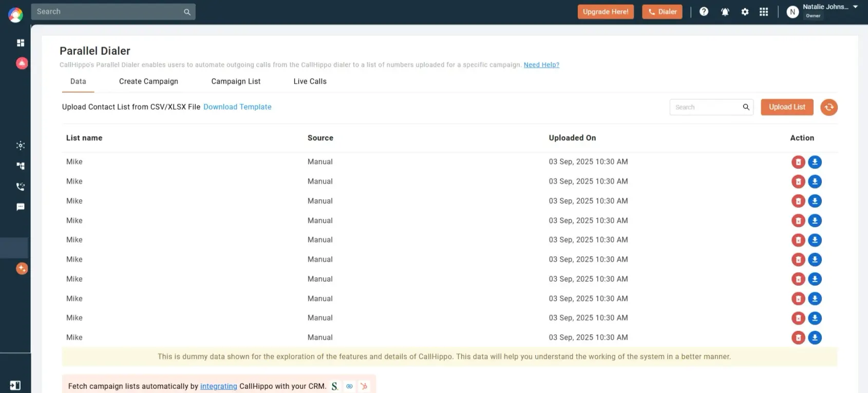Open the call flow tree icon in sidebar
Screen dimensions: 868x393
21,166
